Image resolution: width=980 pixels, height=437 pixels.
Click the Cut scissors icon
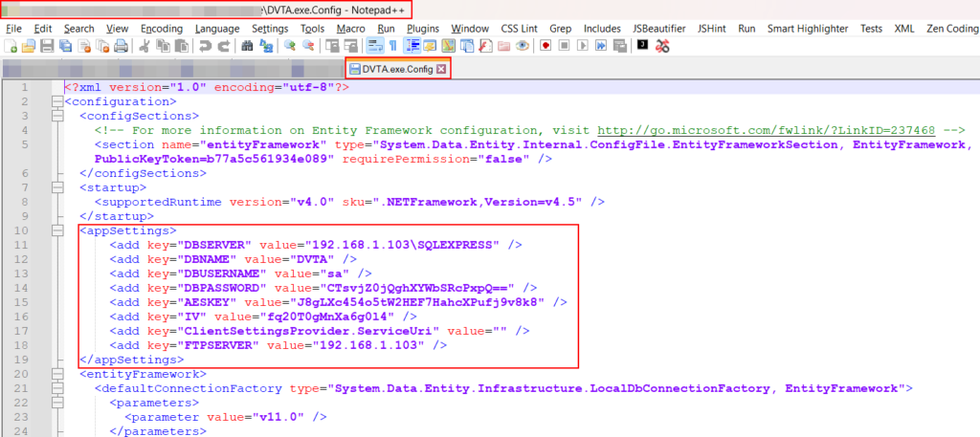click(146, 46)
